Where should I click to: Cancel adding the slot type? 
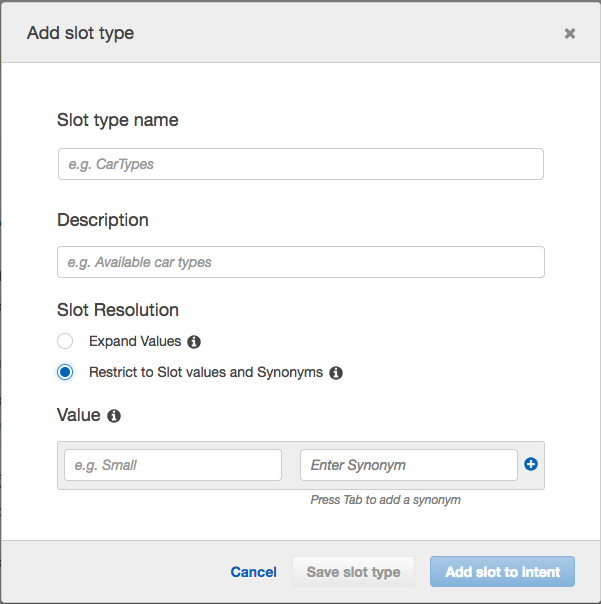(253, 572)
